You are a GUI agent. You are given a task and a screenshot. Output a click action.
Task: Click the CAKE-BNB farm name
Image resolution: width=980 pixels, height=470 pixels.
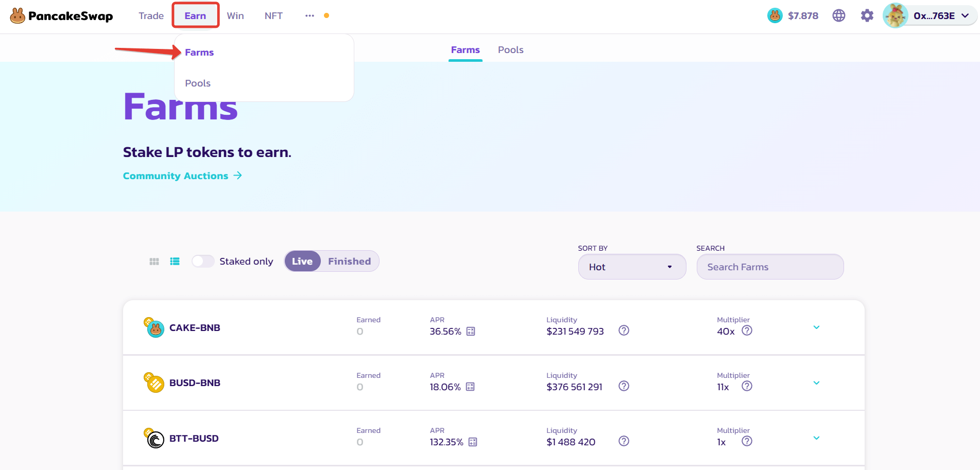click(195, 328)
